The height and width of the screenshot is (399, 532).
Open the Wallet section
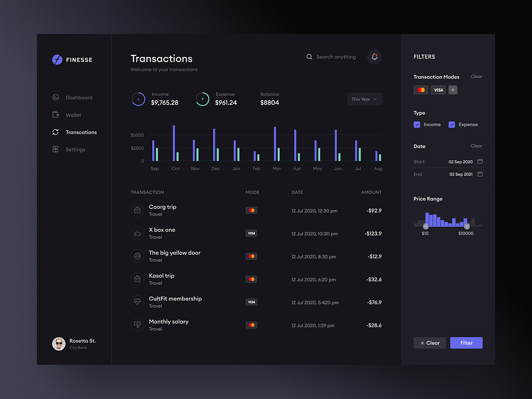[55, 114]
